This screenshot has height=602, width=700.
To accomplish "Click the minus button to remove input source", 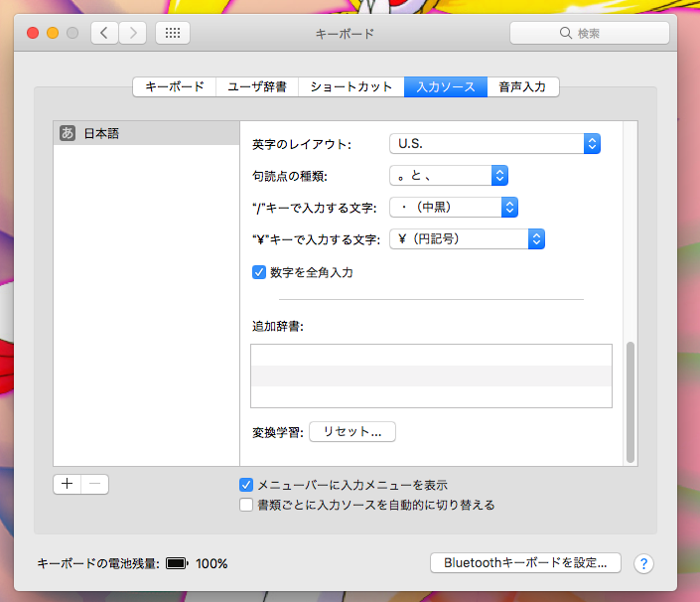I will [x=95, y=485].
